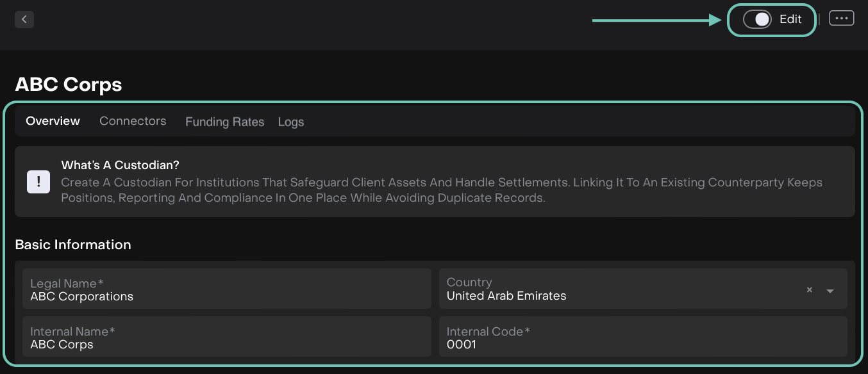This screenshot has width=868, height=374.
Task: Toggle the Edit mode switch
Action: click(x=756, y=19)
